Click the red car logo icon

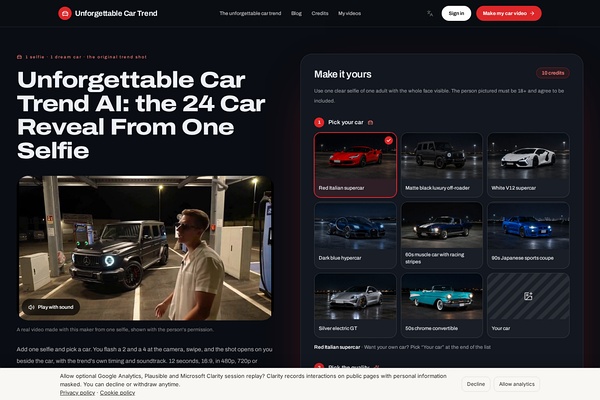(x=65, y=13)
